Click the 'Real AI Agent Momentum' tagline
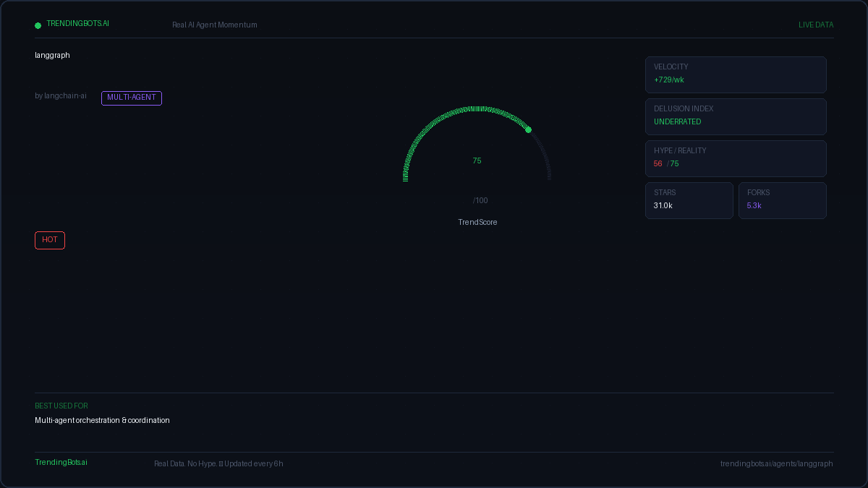868x488 pixels. (215, 25)
